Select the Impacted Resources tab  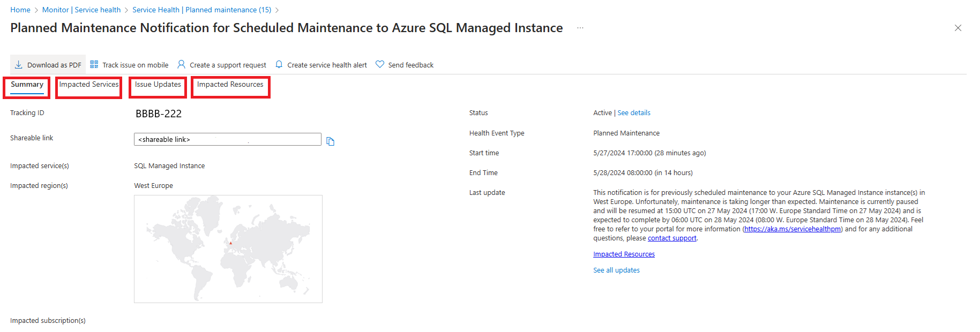[230, 85]
